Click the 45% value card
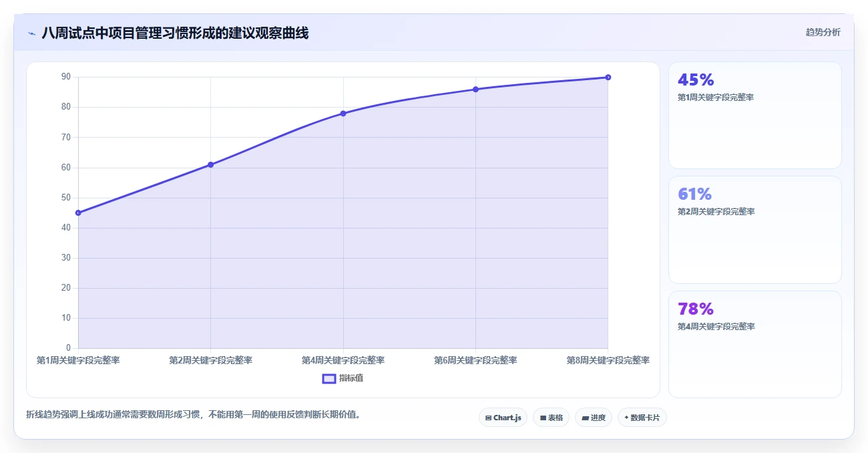 point(755,115)
